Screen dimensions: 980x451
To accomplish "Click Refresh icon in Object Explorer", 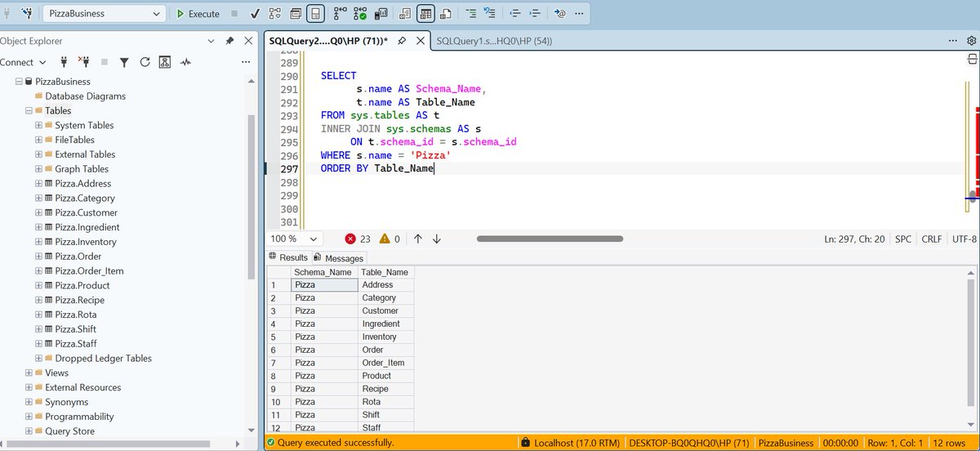I will (x=145, y=62).
